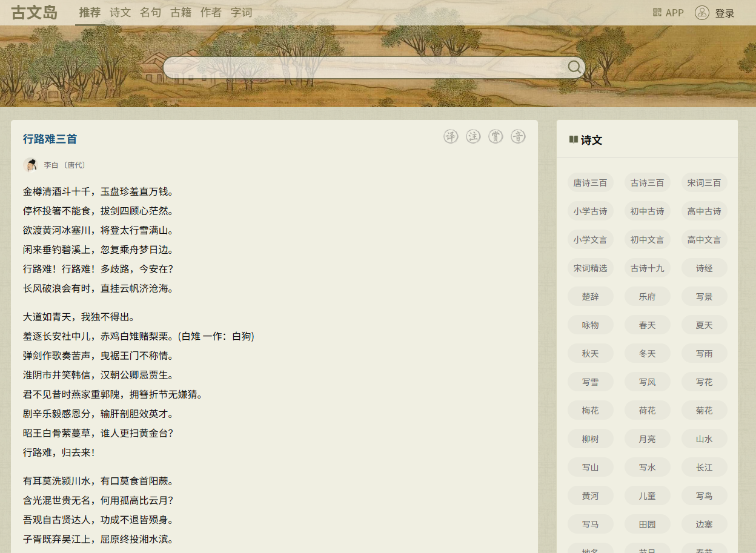Viewport: 756px width, 553px height.
Task: Click the APP QR code icon
Action: tap(657, 12)
